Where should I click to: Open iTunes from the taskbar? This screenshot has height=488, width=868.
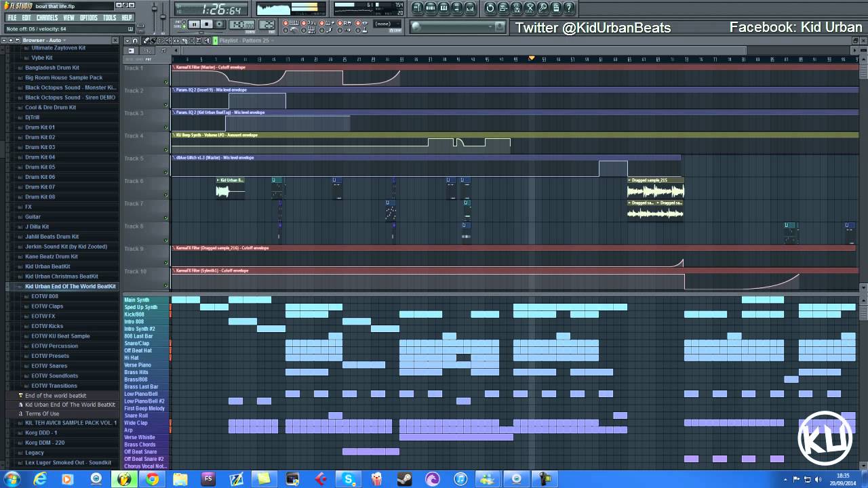(460, 479)
